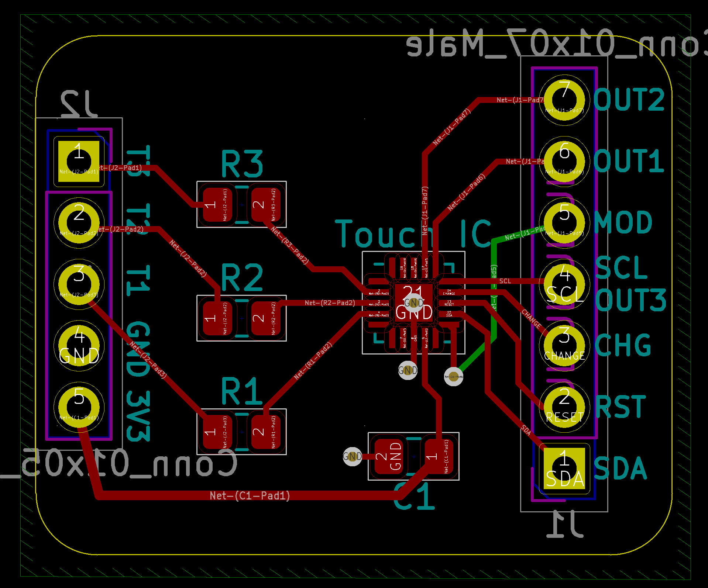Click the Net-(C1-Pad1) trace label
Image resolution: width=708 pixels, height=588 pixels.
pos(250,495)
